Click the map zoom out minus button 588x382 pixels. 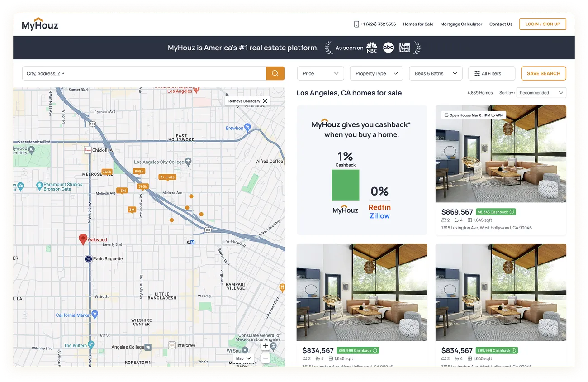point(266,358)
